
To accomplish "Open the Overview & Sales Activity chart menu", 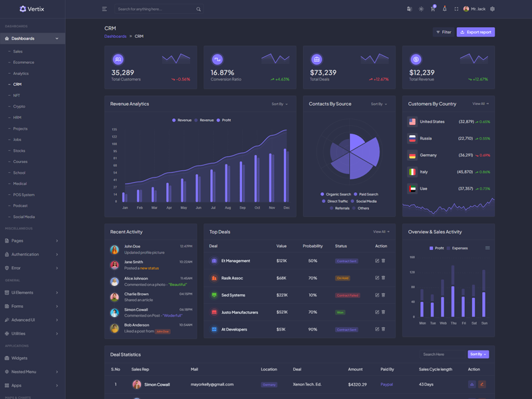I will coord(487,248).
